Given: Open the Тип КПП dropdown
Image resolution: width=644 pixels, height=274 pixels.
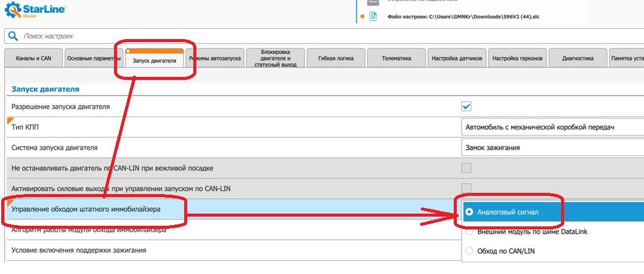Looking at the screenshot, I should coord(552,127).
